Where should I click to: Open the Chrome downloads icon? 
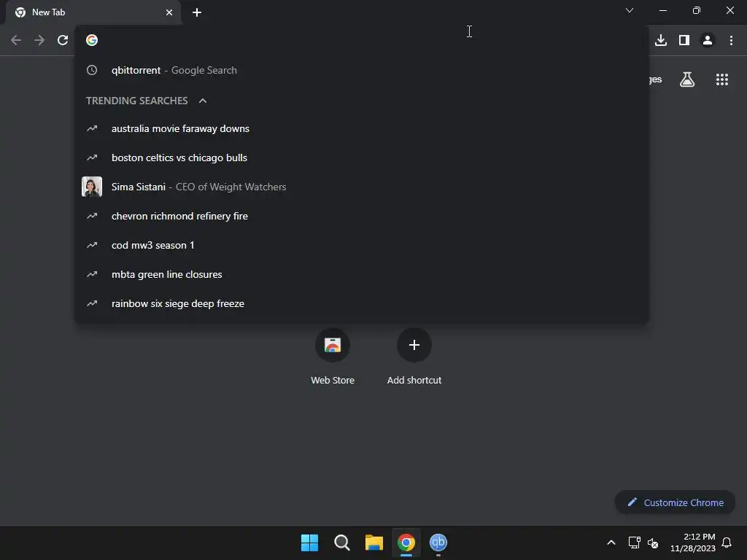point(661,40)
